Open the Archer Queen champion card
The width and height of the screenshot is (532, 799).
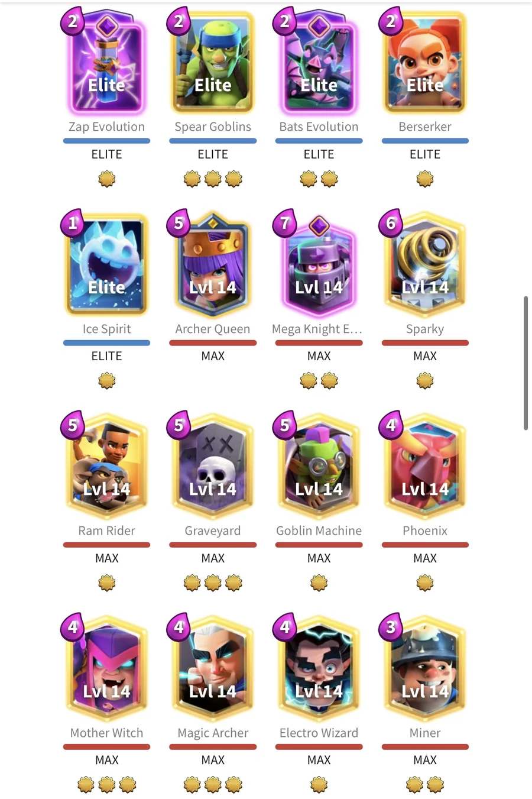(x=213, y=265)
